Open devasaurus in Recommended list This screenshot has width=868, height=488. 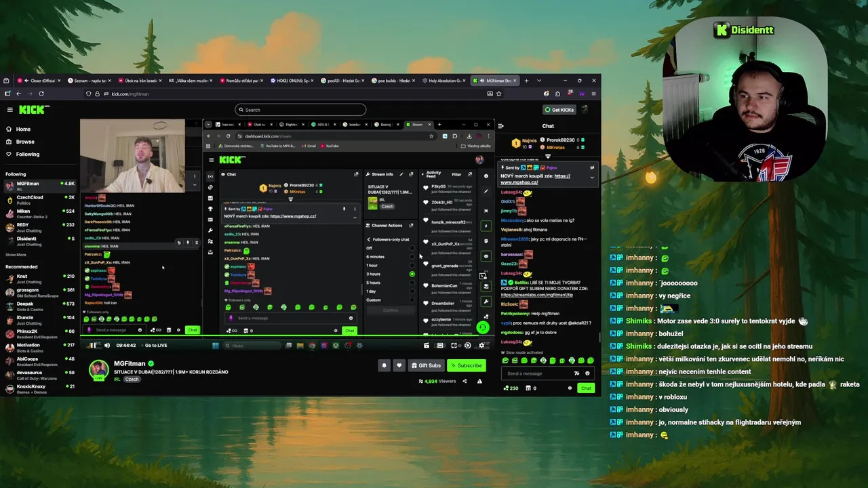39,375
